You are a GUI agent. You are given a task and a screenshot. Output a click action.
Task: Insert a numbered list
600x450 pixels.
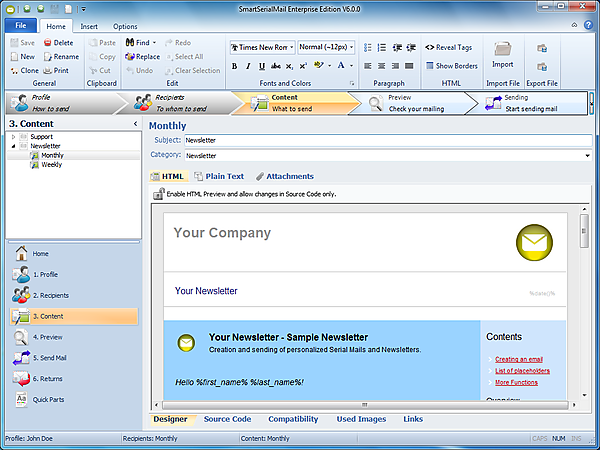(x=382, y=47)
